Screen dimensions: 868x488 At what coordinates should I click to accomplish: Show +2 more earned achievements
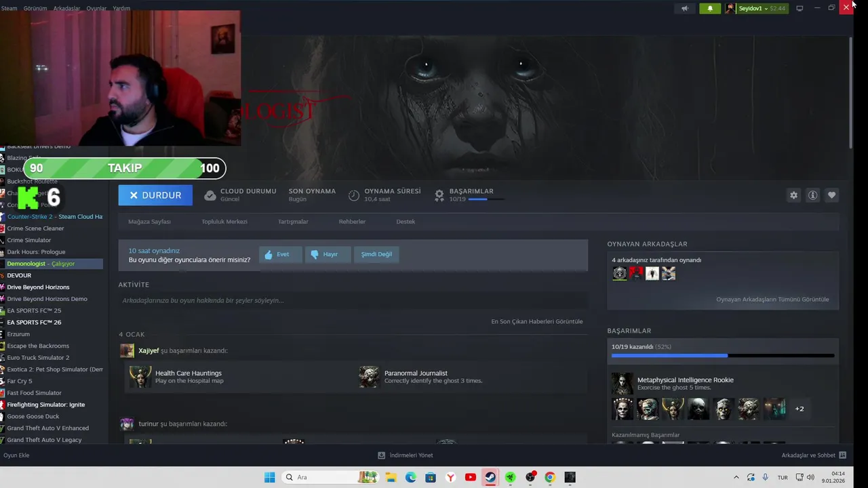click(x=800, y=409)
